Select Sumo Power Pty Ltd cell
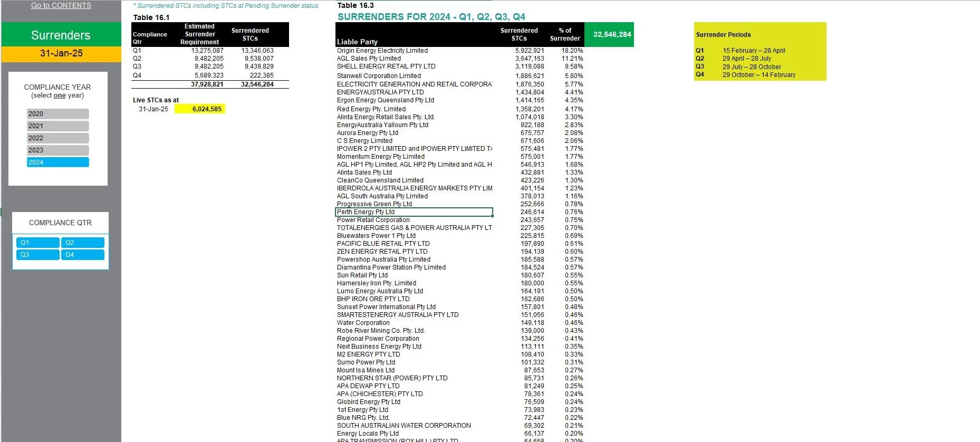980x442 pixels. click(x=366, y=362)
